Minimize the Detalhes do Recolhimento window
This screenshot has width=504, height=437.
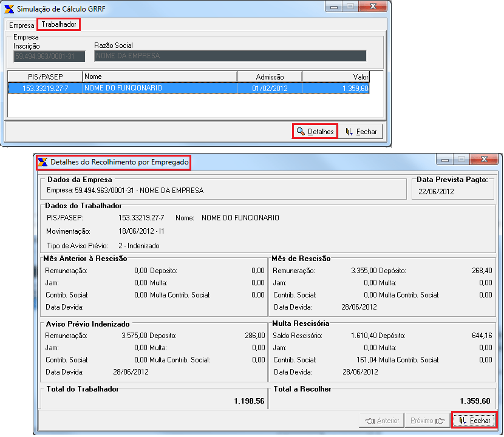coord(445,160)
